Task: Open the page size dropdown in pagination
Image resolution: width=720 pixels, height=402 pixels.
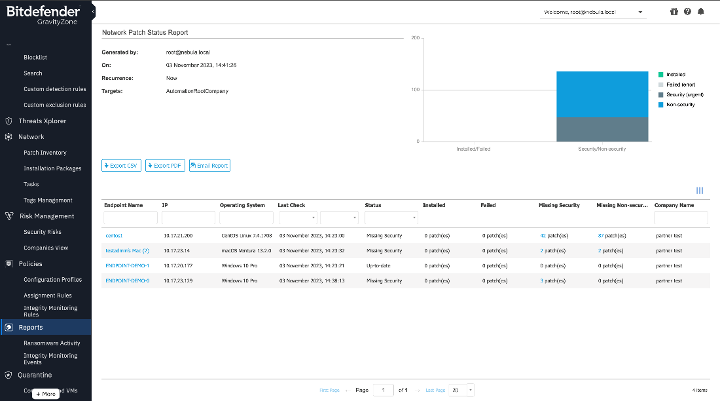Action: 461,389
